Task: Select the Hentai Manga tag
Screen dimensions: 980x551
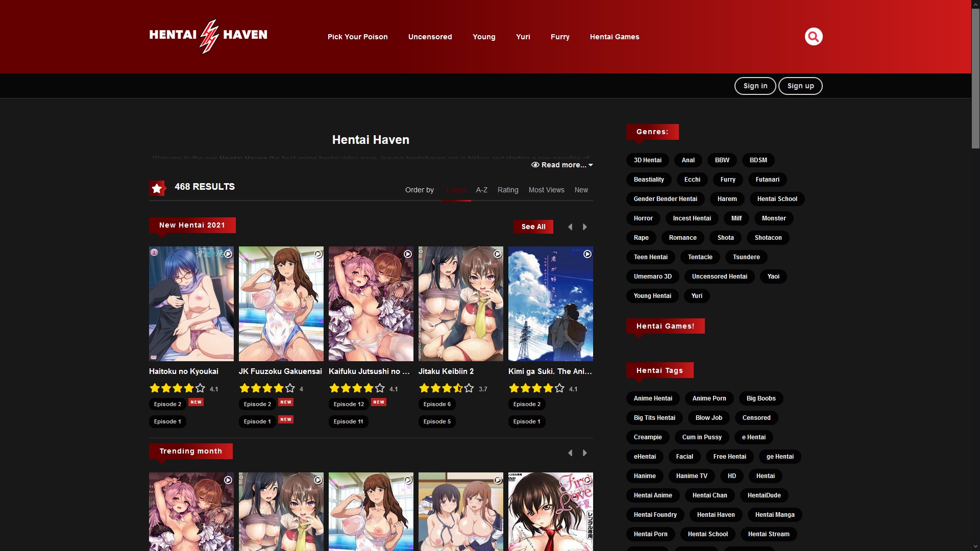Action: pos(775,515)
